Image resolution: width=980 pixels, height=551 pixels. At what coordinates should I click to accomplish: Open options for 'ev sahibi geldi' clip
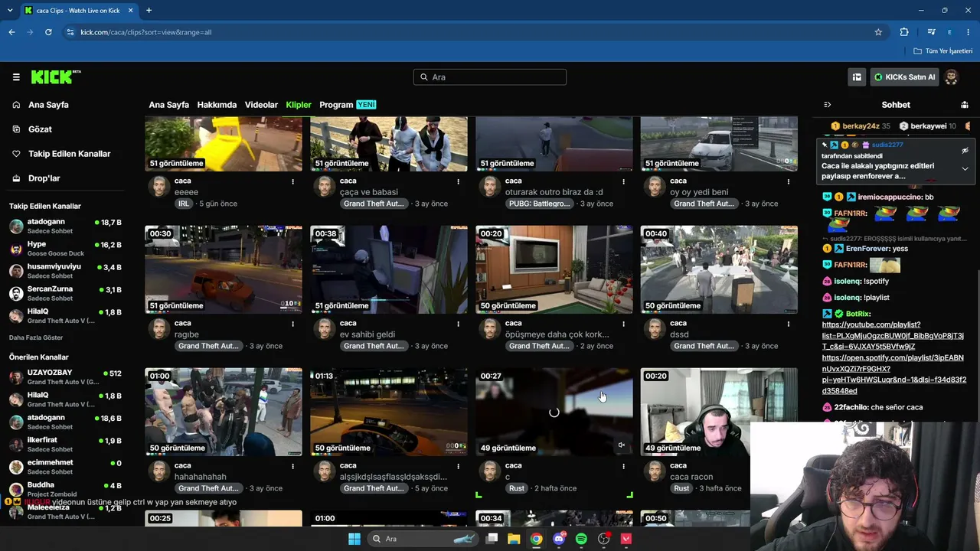pos(458,324)
